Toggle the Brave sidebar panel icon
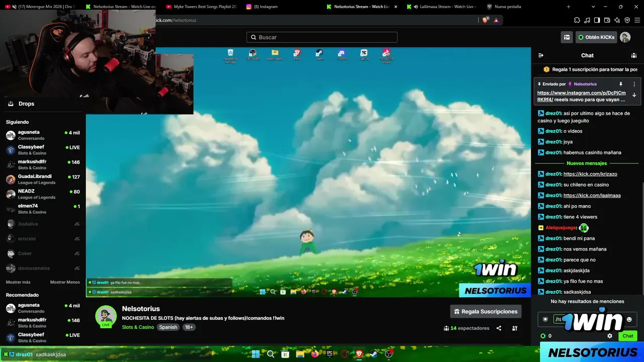Screen dimensions: 644x362 (597, 20)
